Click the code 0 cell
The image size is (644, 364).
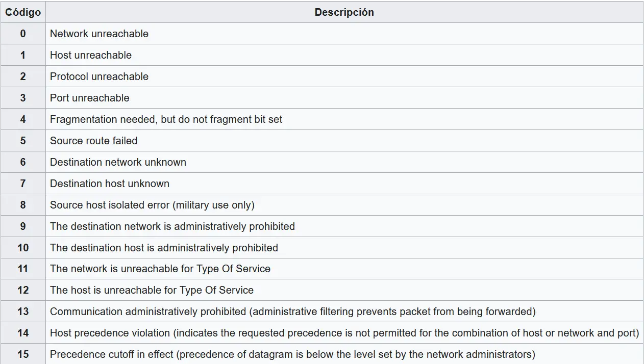tap(23, 34)
